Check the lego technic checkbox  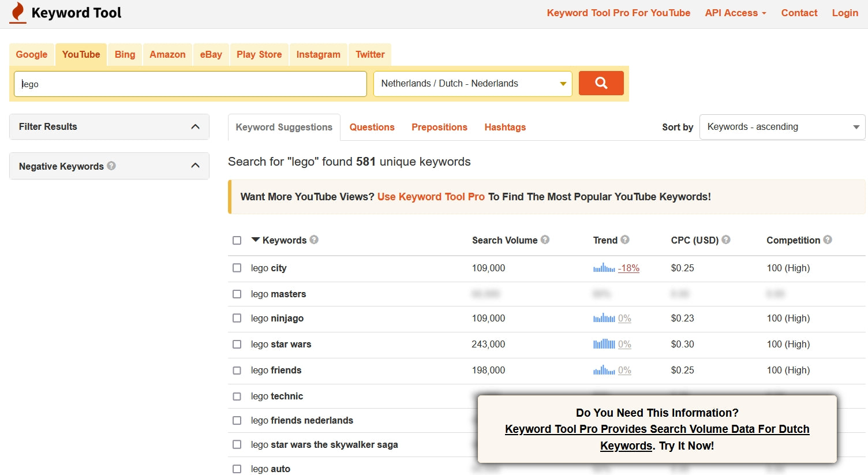coord(237,396)
